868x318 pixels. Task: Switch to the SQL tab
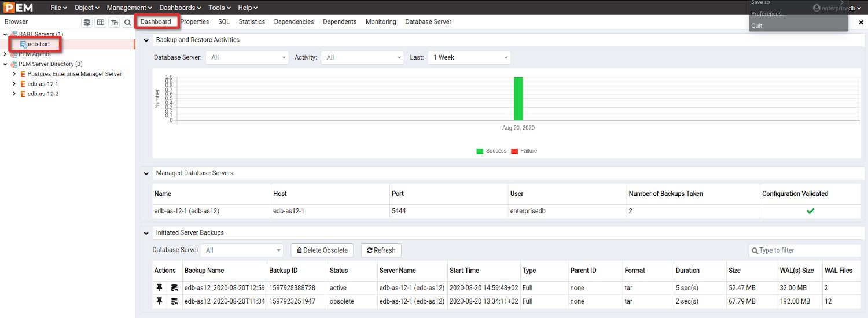(x=224, y=22)
